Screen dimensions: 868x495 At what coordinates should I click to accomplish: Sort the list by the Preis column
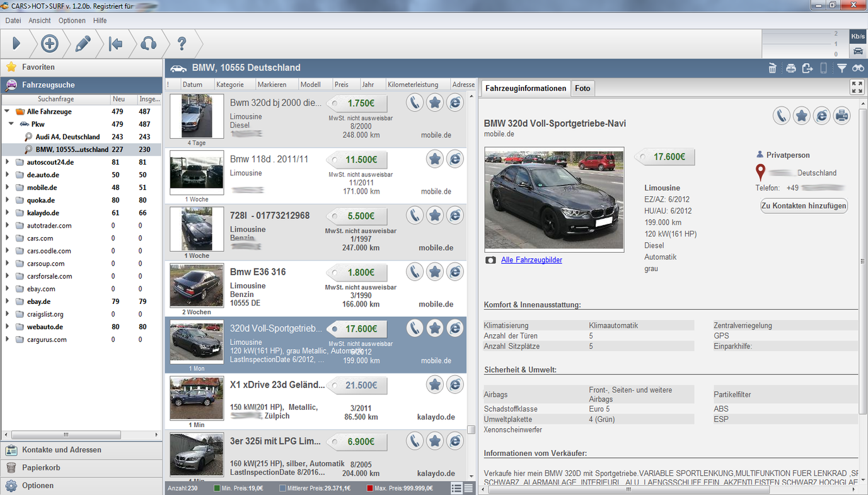(346, 84)
